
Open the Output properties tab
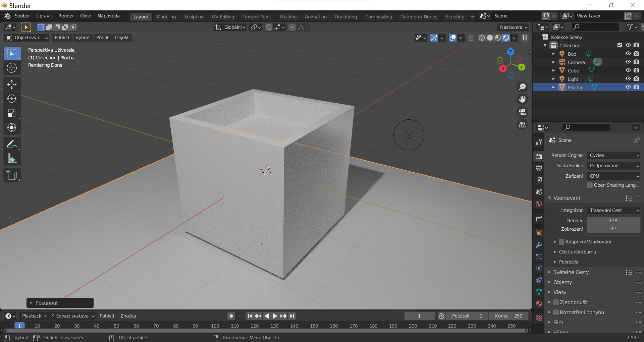pyautogui.click(x=539, y=168)
